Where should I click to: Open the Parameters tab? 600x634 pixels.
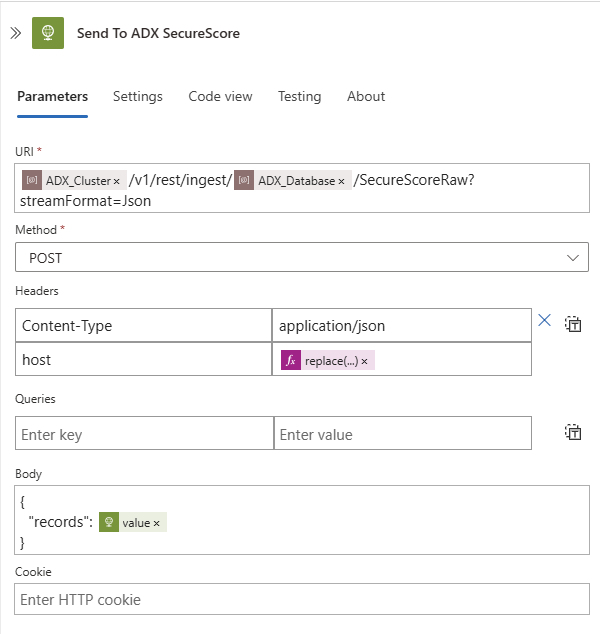53,96
